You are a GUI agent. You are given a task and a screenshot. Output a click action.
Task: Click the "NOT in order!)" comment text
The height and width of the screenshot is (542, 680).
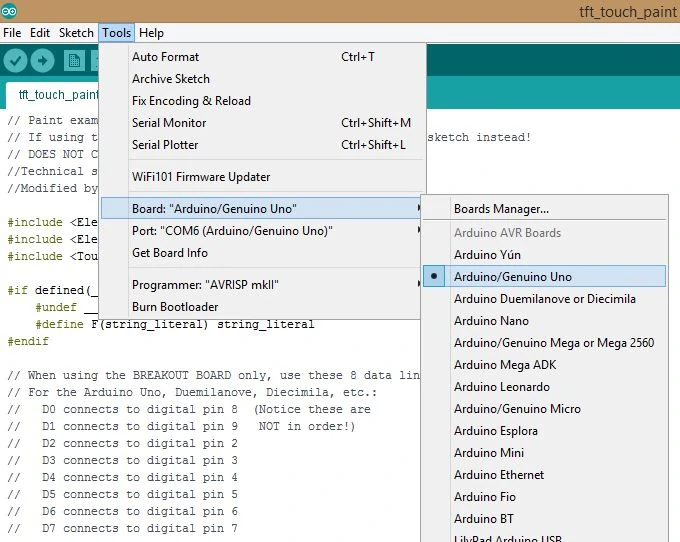click(307, 426)
